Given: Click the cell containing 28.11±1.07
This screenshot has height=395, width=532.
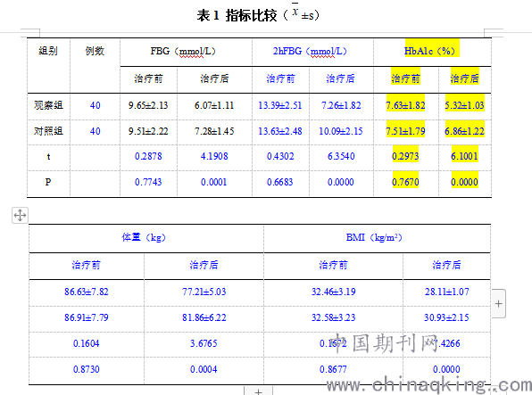Looking at the screenshot, I should click(x=447, y=292).
